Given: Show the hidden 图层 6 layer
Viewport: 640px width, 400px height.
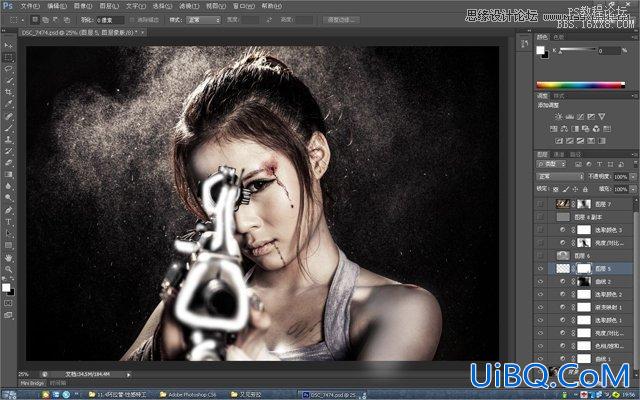Looking at the screenshot, I should [540, 256].
